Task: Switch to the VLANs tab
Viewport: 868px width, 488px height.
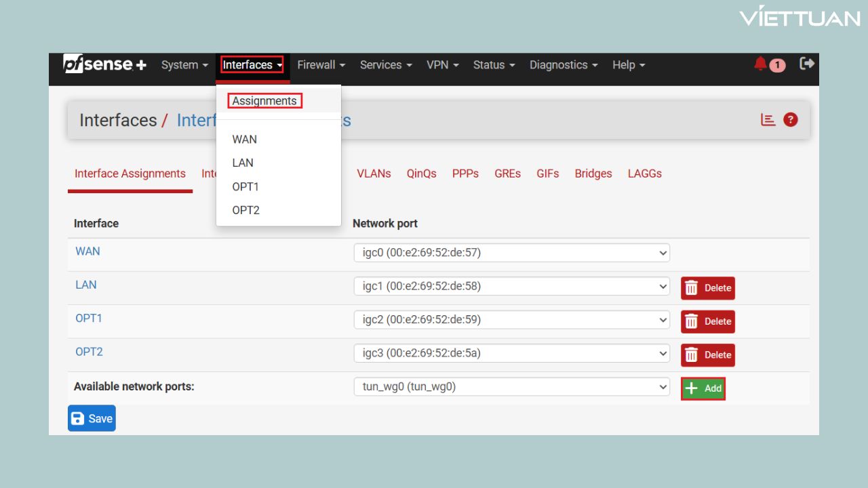Action: tap(374, 174)
